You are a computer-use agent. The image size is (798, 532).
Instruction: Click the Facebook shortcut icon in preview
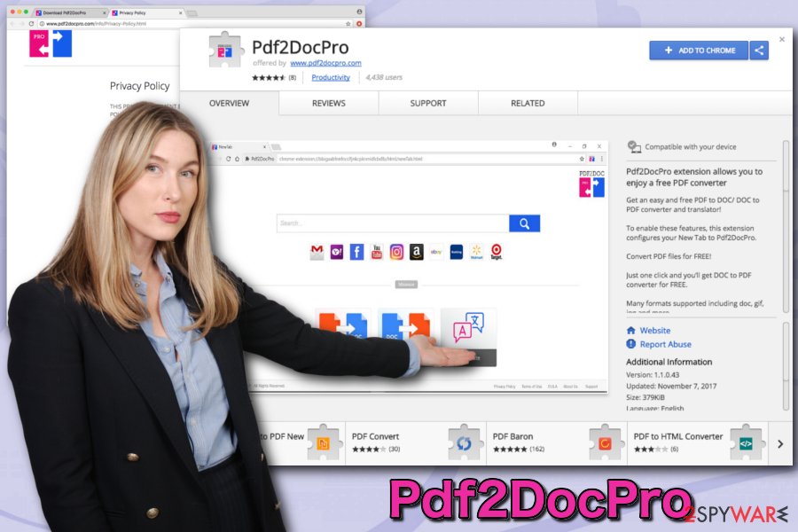click(x=356, y=252)
